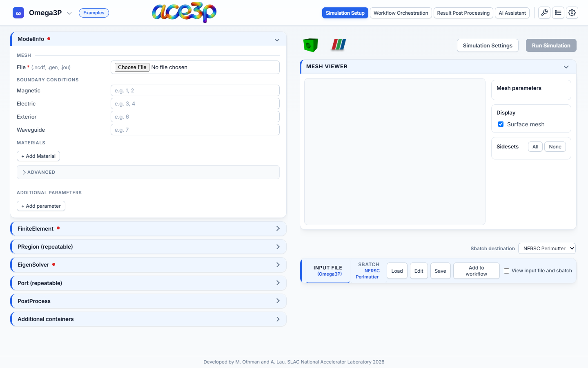This screenshot has width=588, height=368.
Task: Click the Examples pill button
Action: click(94, 13)
